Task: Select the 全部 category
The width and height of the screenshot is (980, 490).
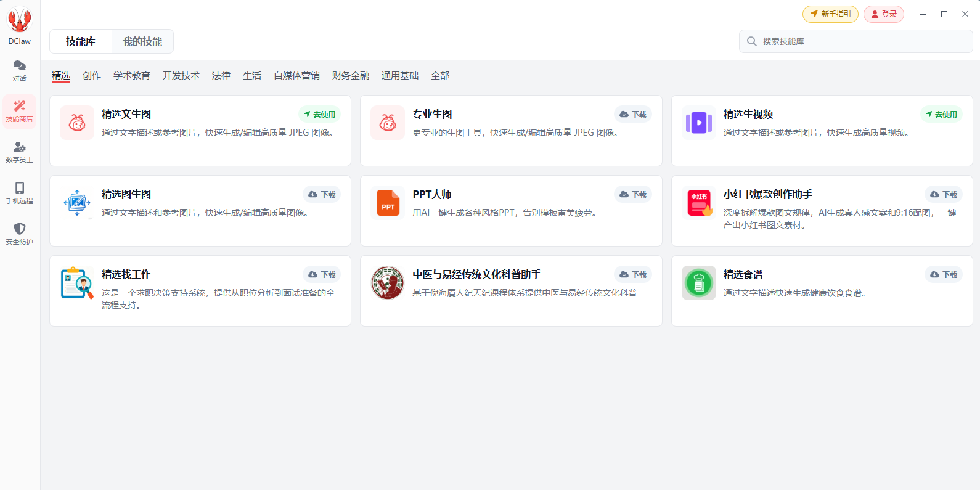Action: pyautogui.click(x=440, y=75)
